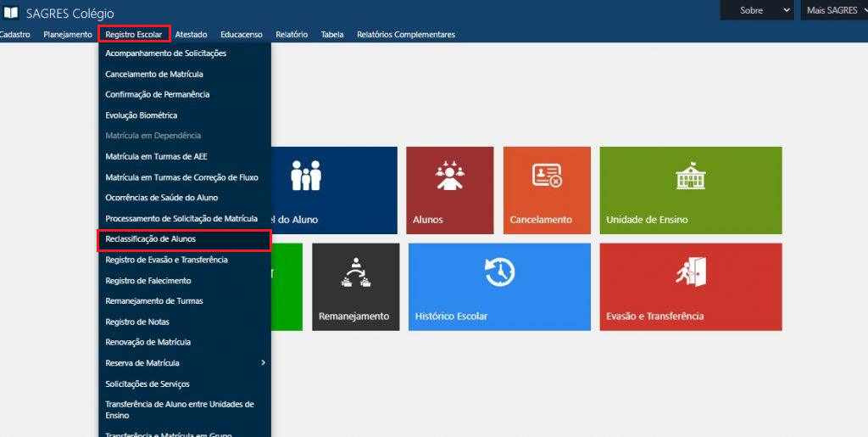Open the Alunos tile icon
Screen dimensions: 868x437
(x=449, y=176)
